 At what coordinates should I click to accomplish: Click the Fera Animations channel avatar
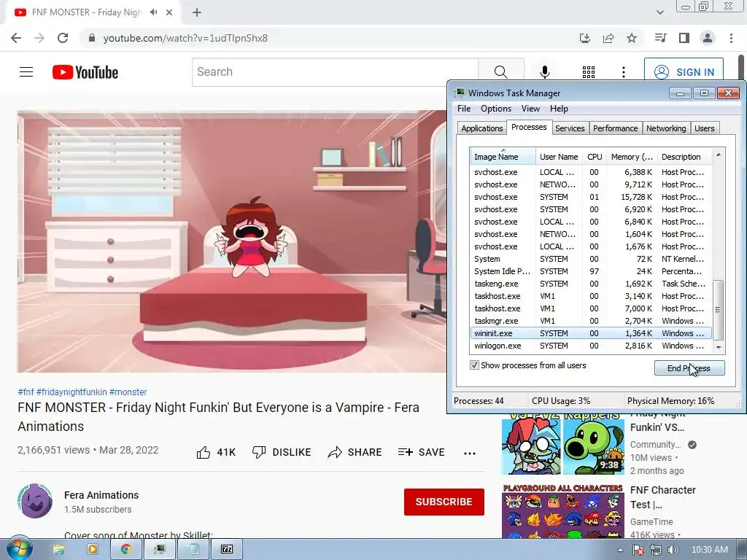coord(35,501)
